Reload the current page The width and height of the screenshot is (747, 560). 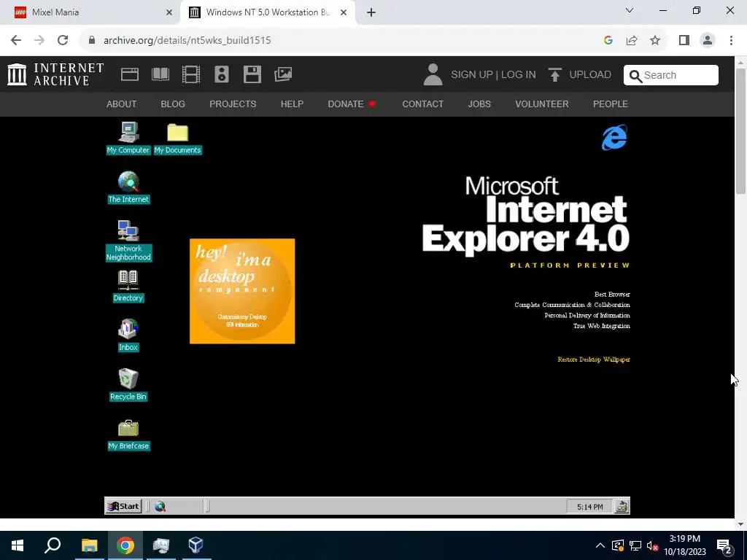(63, 41)
